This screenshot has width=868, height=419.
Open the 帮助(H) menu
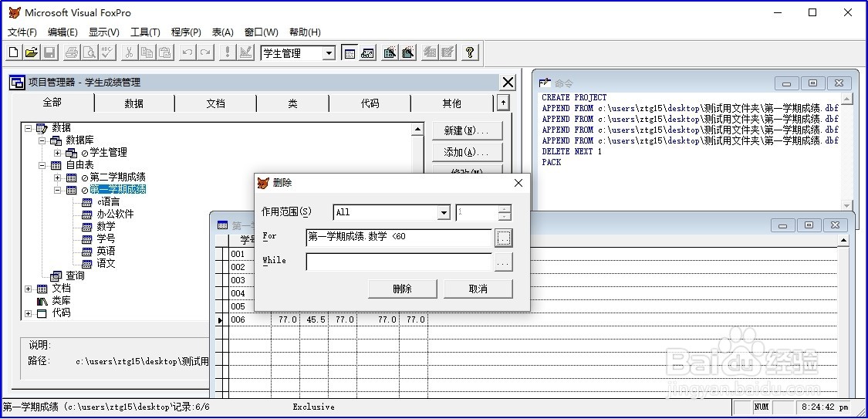pyautogui.click(x=305, y=32)
